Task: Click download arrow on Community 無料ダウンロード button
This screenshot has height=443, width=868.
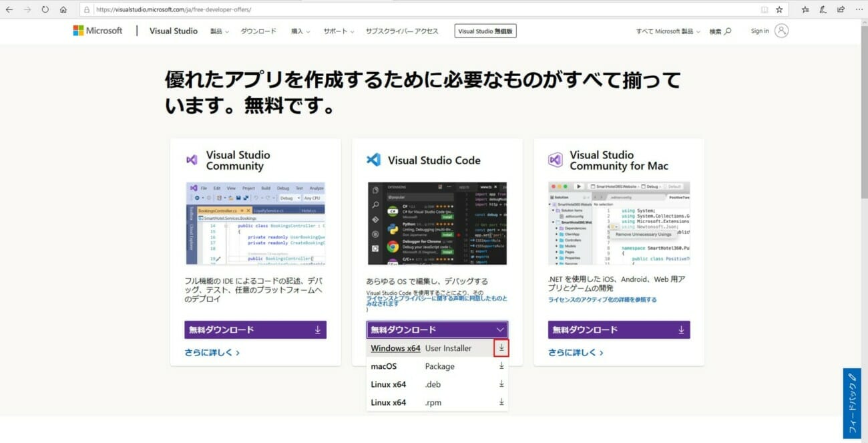Action: point(318,330)
